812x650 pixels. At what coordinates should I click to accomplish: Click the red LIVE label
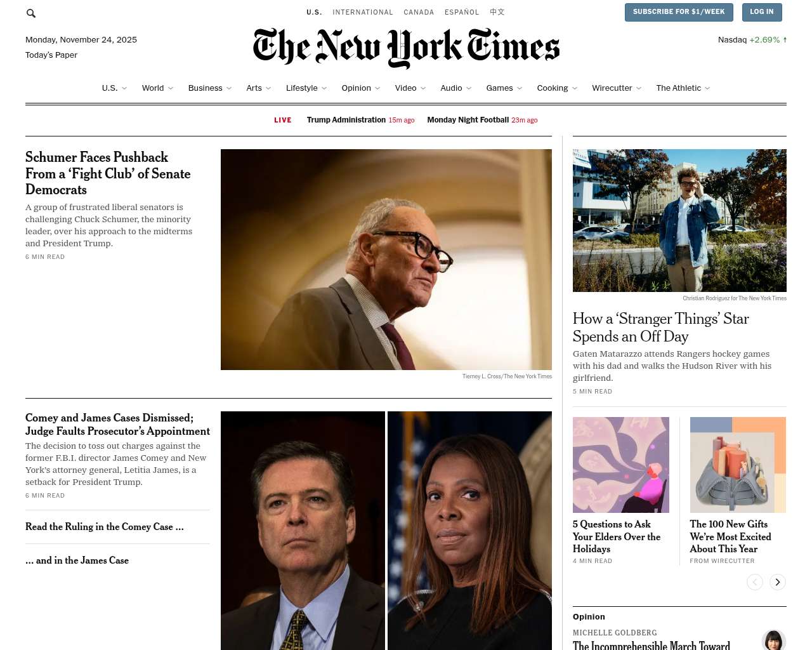[283, 120]
